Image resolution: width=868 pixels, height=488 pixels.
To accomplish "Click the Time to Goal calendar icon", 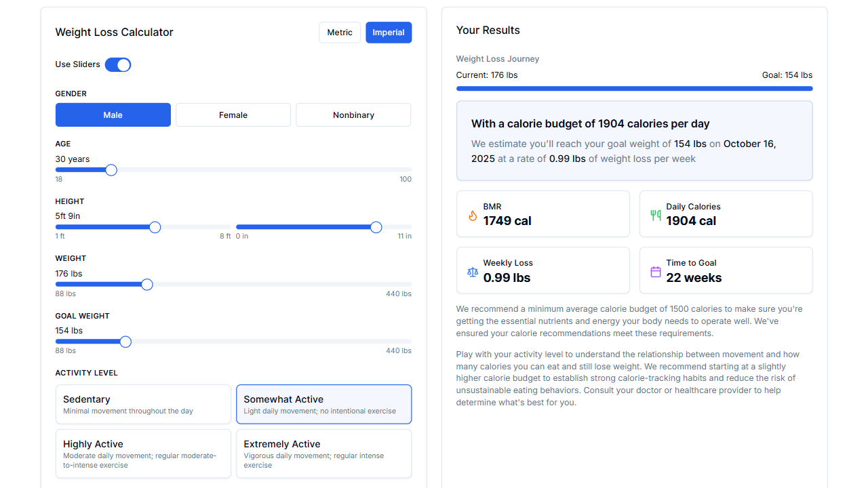I will (656, 272).
